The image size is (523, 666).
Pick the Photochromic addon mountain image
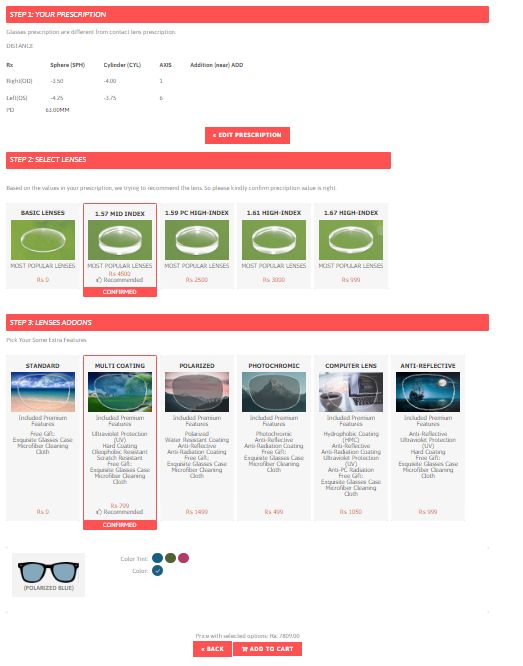click(274, 392)
